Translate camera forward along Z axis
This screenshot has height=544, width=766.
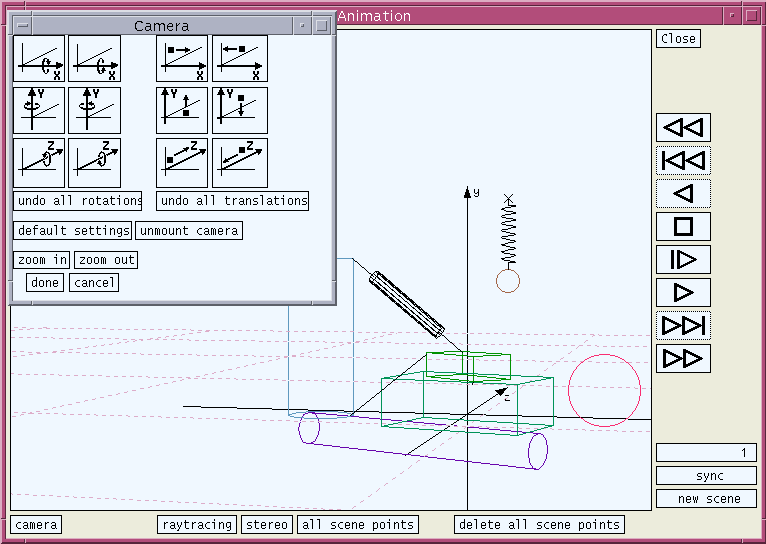click(182, 163)
